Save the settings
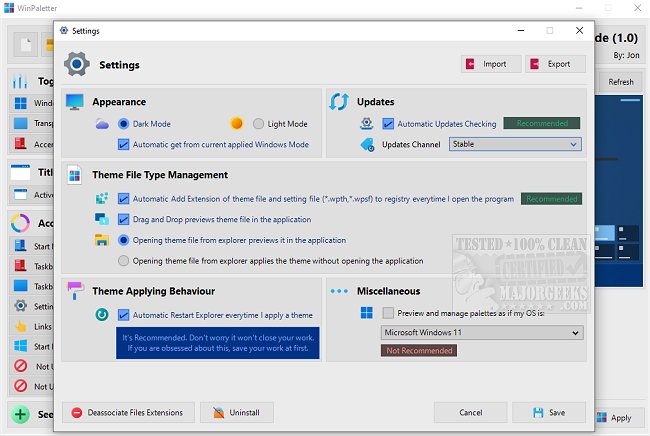Screen dimensions: 650x436 [549, 412]
